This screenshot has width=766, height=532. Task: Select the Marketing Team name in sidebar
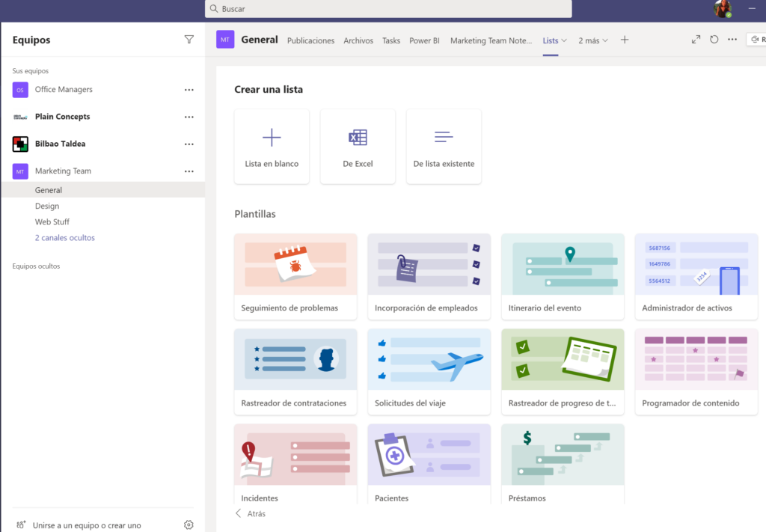(x=63, y=171)
